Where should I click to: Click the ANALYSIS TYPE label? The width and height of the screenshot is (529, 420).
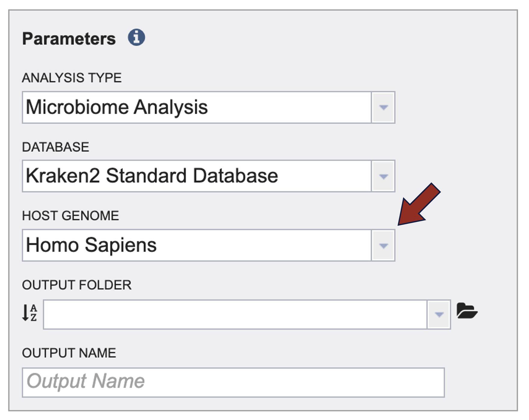coord(72,78)
